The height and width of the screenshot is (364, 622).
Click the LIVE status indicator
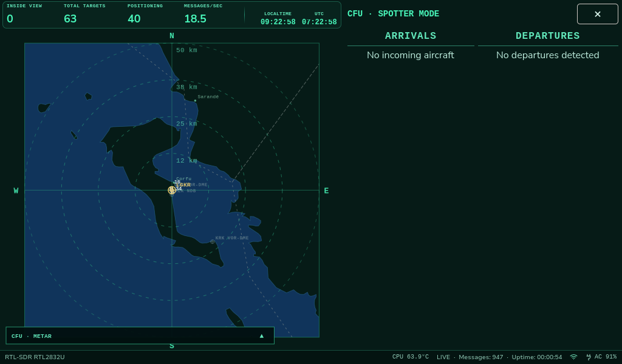(443, 357)
